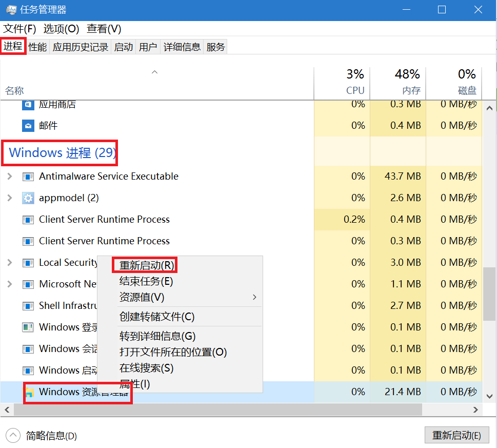This screenshot has height=448, width=497.
Task: Select the 应用商店 process row name
Action: point(57,104)
